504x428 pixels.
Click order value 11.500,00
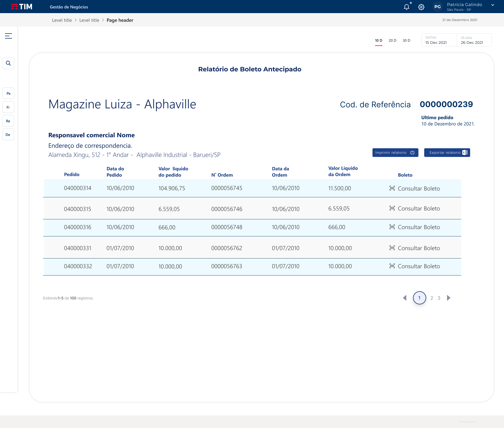340,188
